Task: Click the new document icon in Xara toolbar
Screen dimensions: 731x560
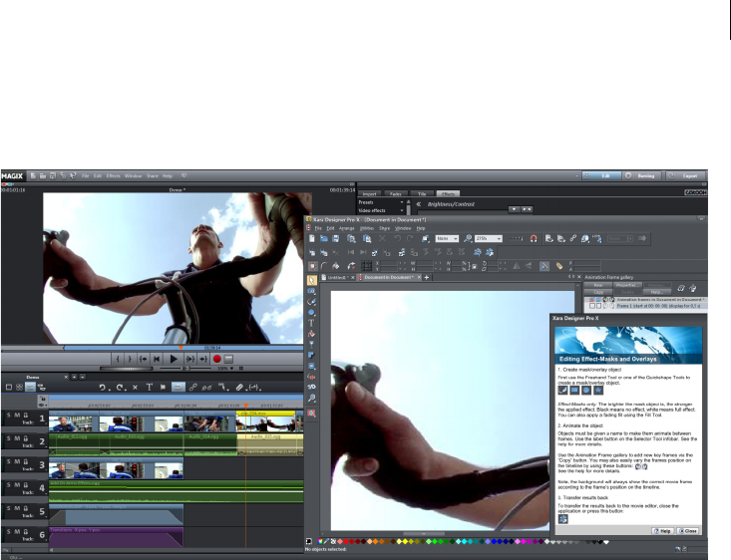Action: pyautogui.click(x=311, y=238)
